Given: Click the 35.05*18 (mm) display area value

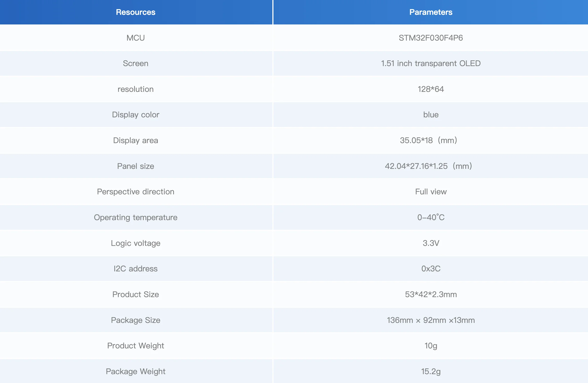Looking at the screenshot, I should 428,141.
